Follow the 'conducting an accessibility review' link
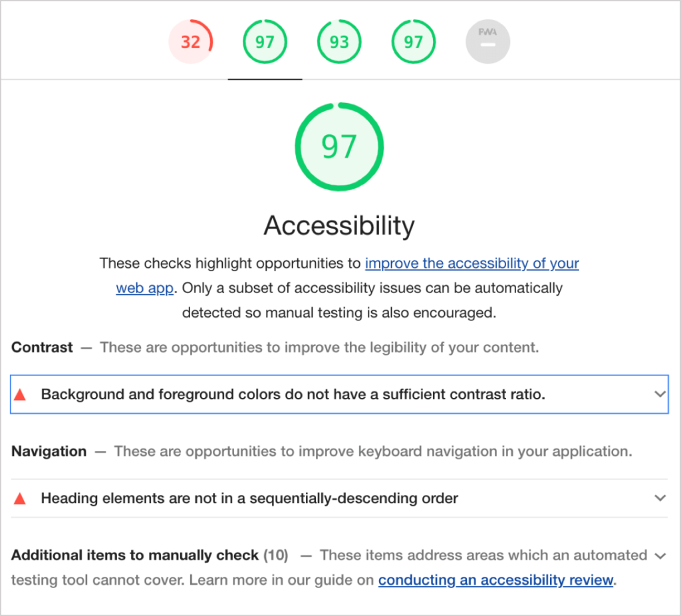The height and width of the screenshot is (616, 681). pos(495,580)
